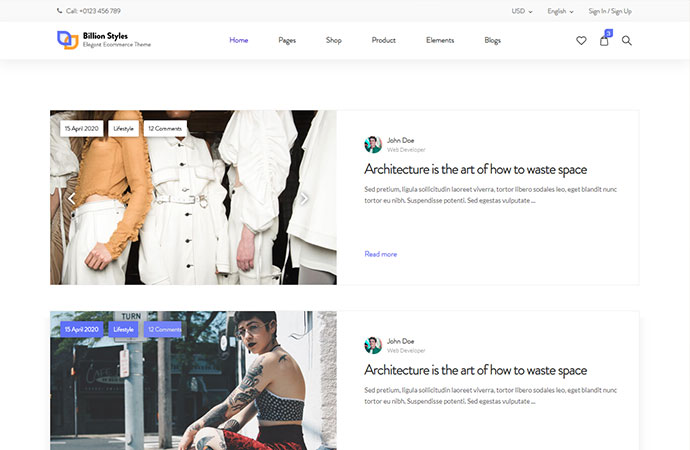Click the wishlist heart icon
The height and width of the screenshot is (450, 690).
pyautogui.click(x=581, y=41)
